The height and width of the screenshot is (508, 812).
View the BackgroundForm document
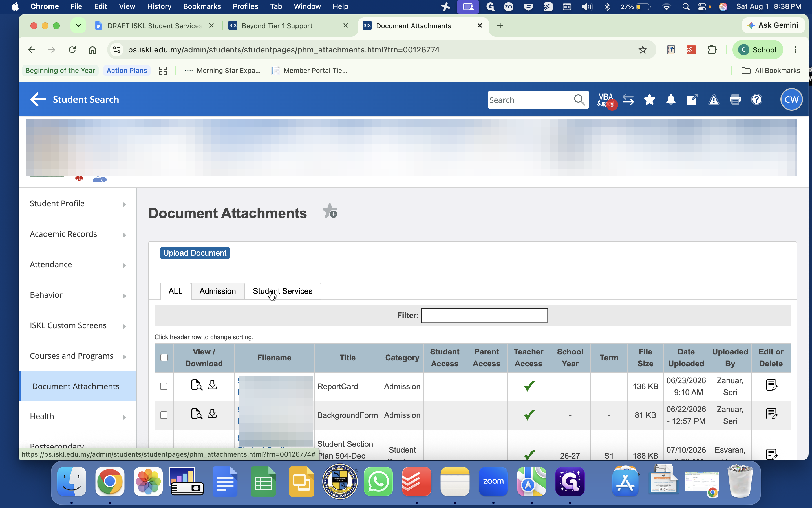point(197,414)
